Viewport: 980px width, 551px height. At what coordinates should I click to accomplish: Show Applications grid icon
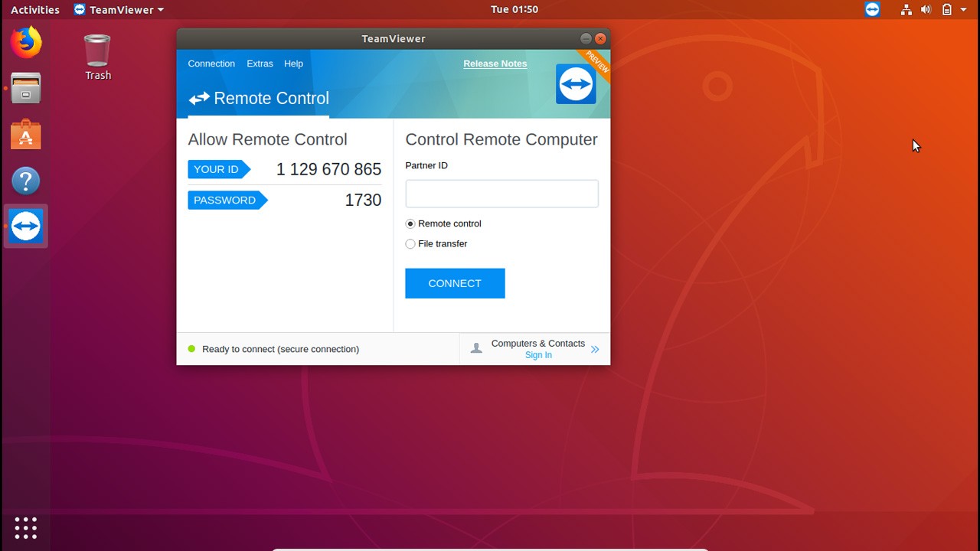[x=26, y=527]
